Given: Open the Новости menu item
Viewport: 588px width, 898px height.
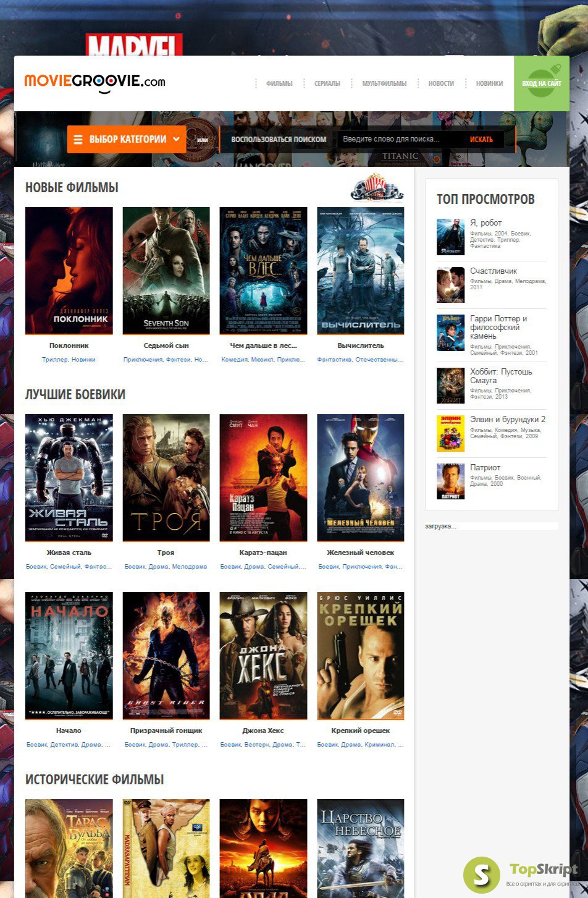Looking at the screenshot, I should (x=441, y=83).
